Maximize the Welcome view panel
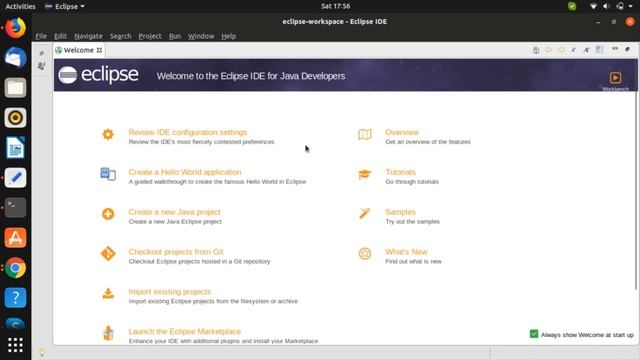The image size is (640, 360). tap(627, 49)
